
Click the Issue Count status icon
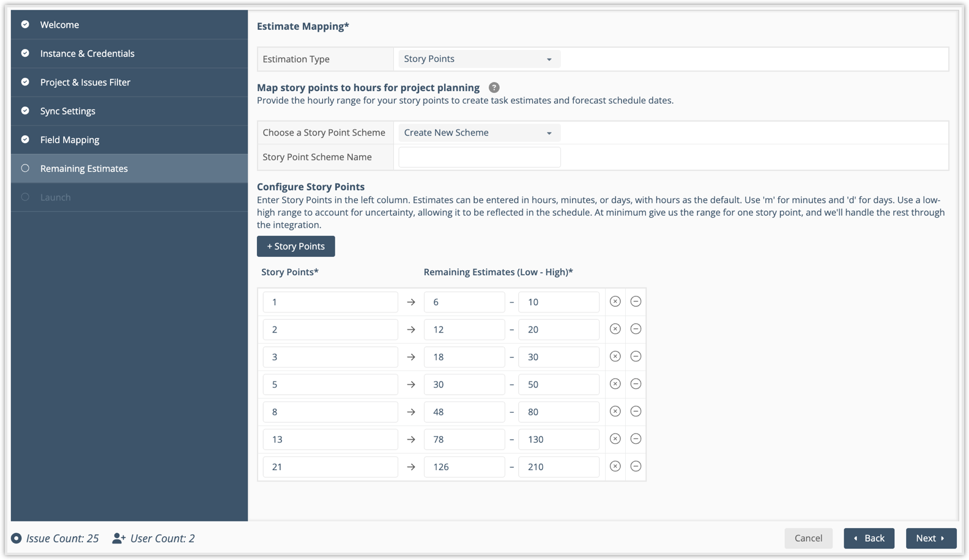point(17,539)
